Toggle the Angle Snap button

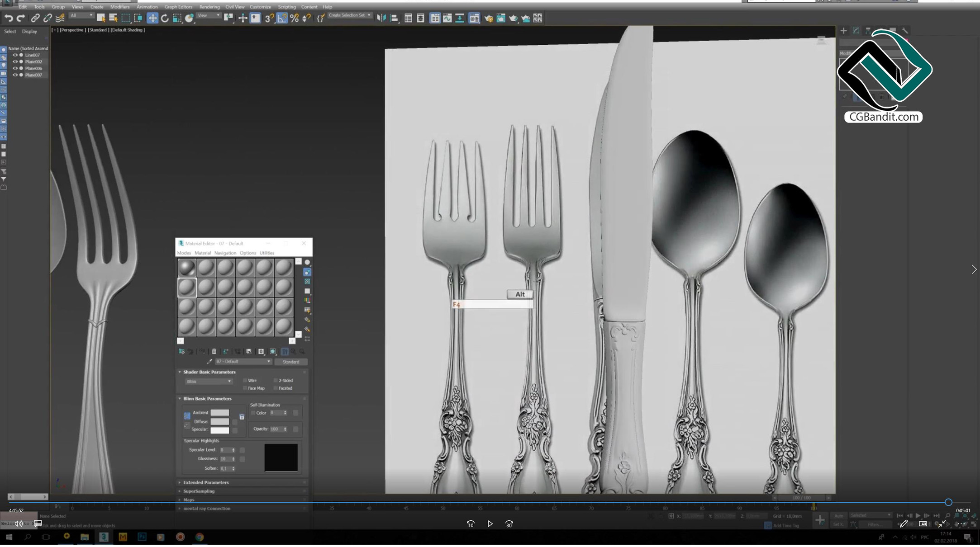[282, 18]
